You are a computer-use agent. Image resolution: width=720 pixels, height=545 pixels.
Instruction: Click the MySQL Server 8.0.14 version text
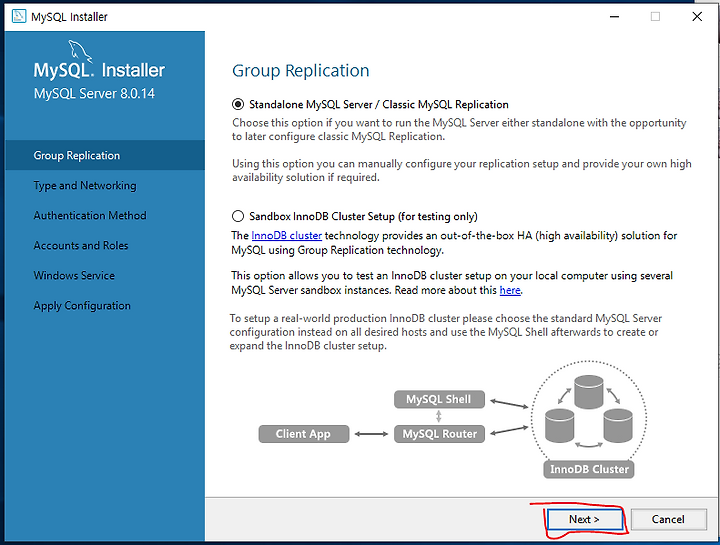coord(94,94)
